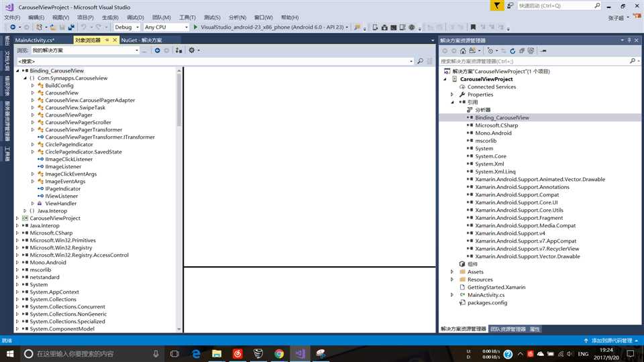Click the Undo toolbar arrow
Screen dimensions: 644x362
pos(83,27)
